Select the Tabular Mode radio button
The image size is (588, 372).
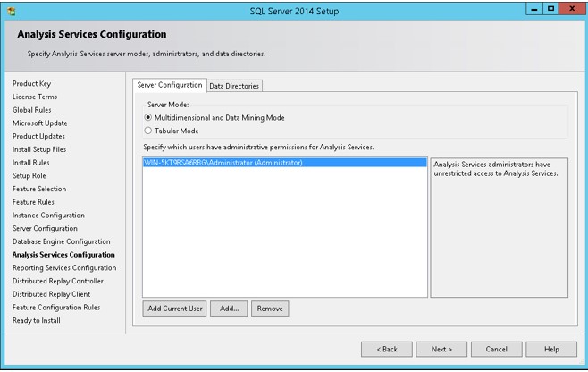(x=148, y=131)
